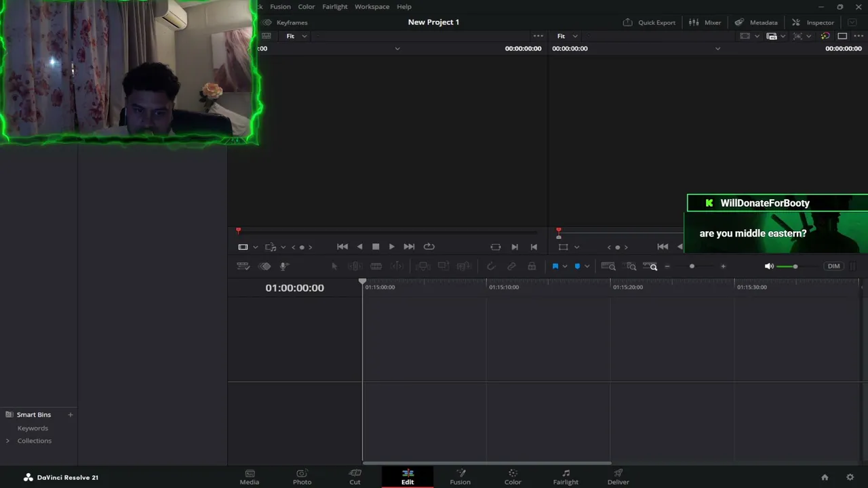Open the Fusion menu
Viewport: 868px width, 488px height.
tap(280, 7)
